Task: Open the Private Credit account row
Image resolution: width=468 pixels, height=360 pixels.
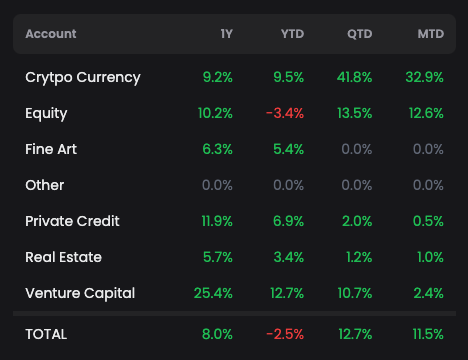Action: (x=234, y=221)
